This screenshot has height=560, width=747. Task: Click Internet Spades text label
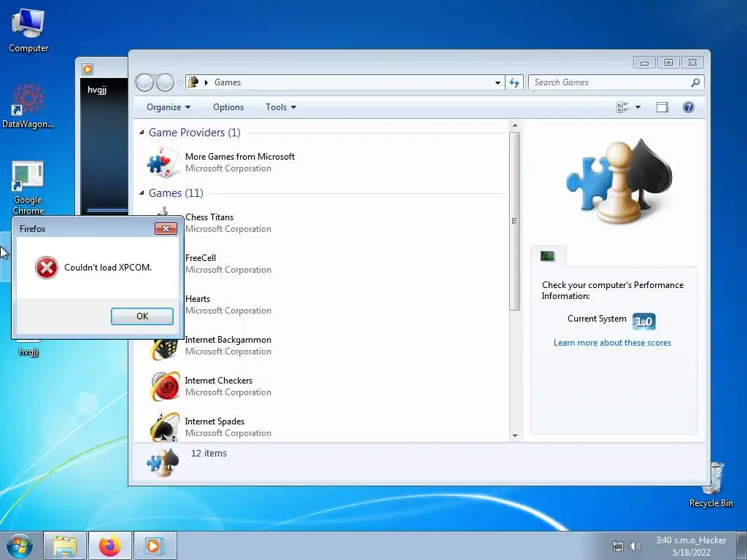click(214, 421)
